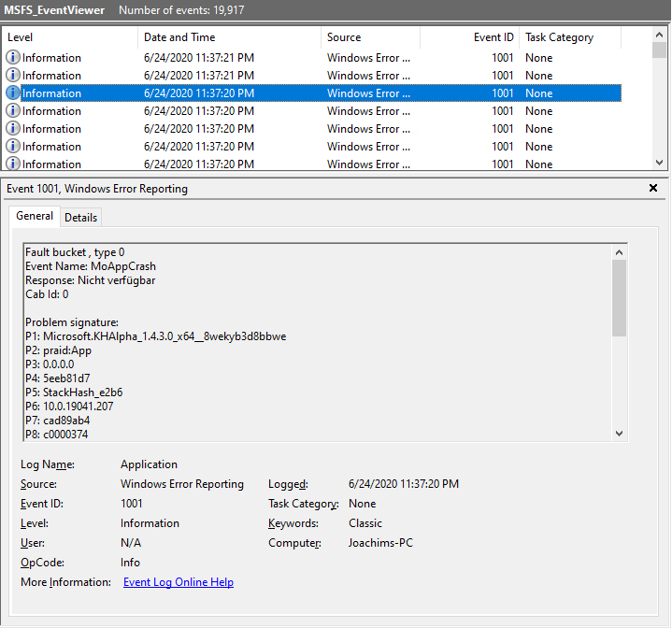Click the event list scroll-up arrow
Viewport: 672px width, 628px height.
tap(660, 35)
